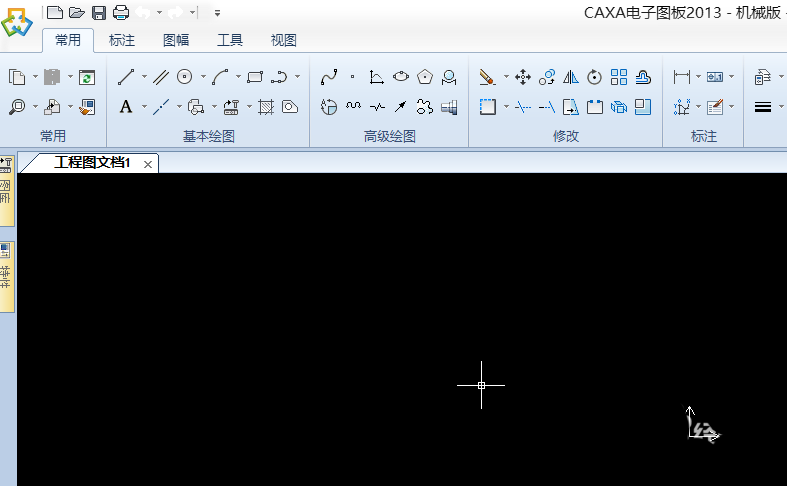
Task: Expand the line width dropdown arrow
Action: (x=781, y=106)
